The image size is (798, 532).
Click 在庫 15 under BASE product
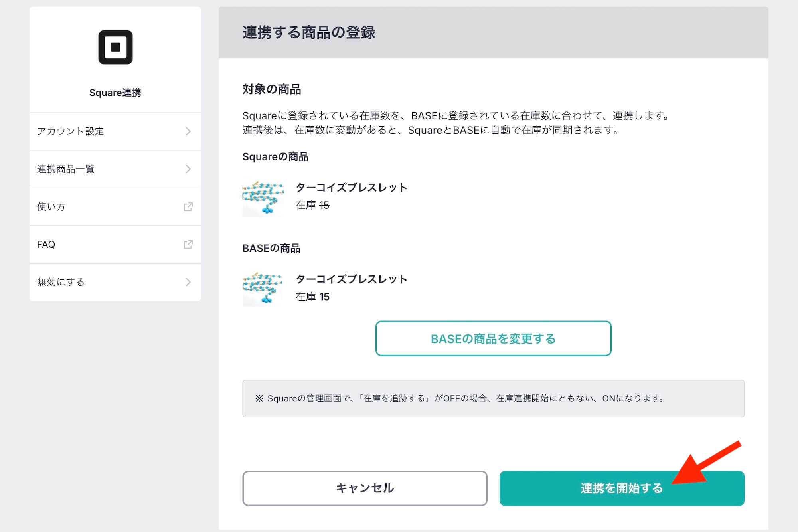click(x=312, y=297)
